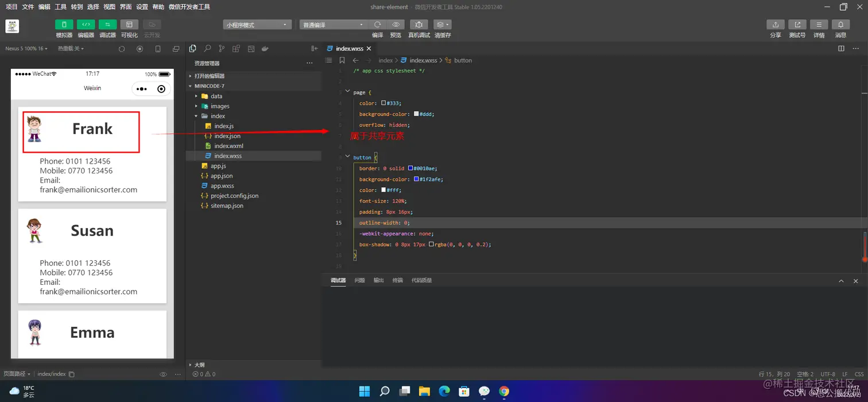The image size is (868, 402).
Task: Open the 文件 menu
Action: pos(28,7)
